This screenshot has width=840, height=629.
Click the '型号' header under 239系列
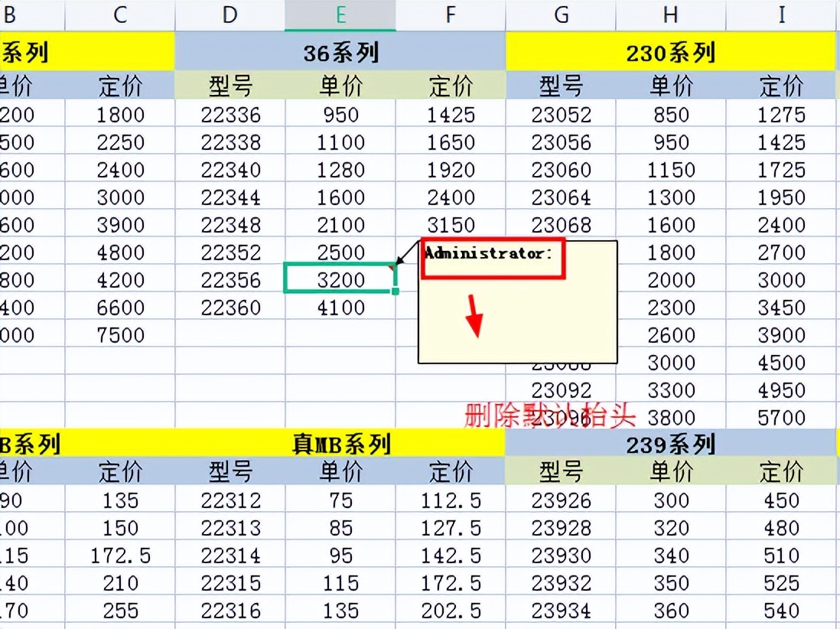pyautogui.click(x=561, y=471)
